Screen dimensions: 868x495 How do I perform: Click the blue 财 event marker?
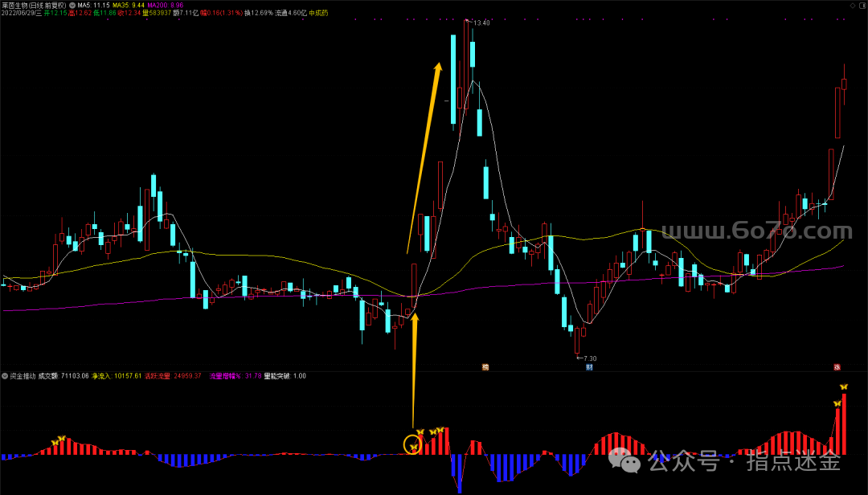pyautogui.click(x=589, y=367)
